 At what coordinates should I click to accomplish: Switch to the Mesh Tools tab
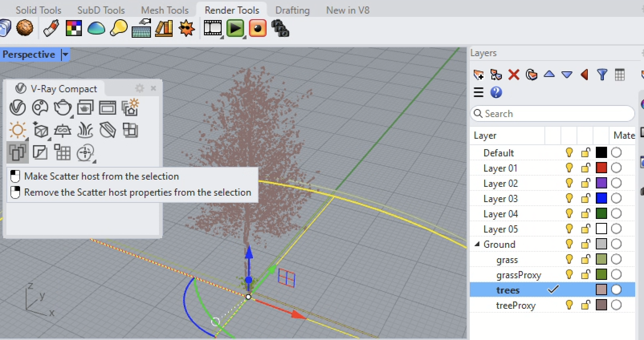click(x=165, y=10)
